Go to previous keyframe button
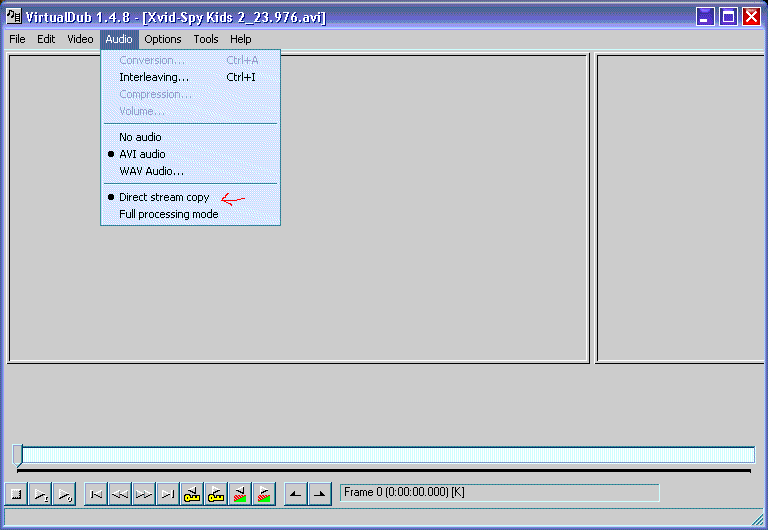The height and width of the screenshot is (530, 768). point(192,494)
